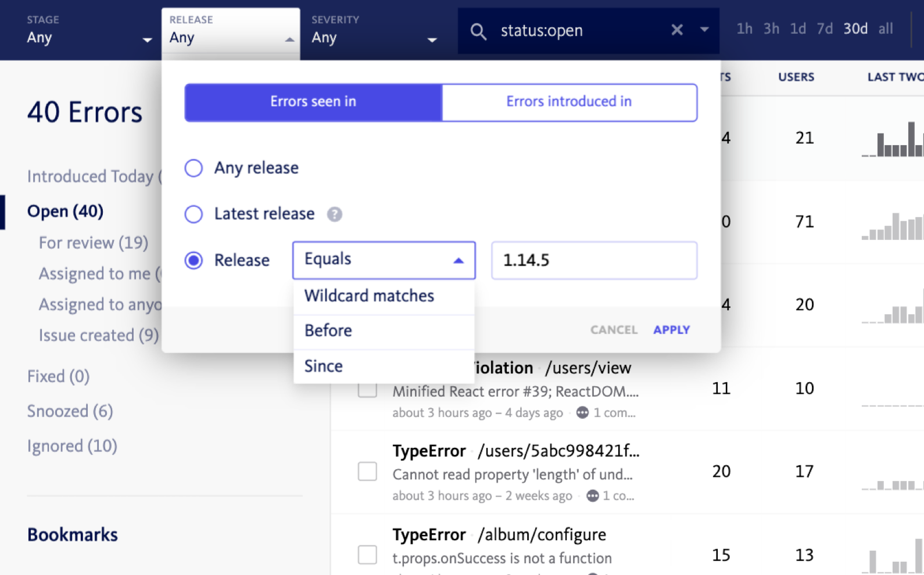The image size is (924, 575).
Task: Select the Release radio button
Action: [x=194, y=260]
